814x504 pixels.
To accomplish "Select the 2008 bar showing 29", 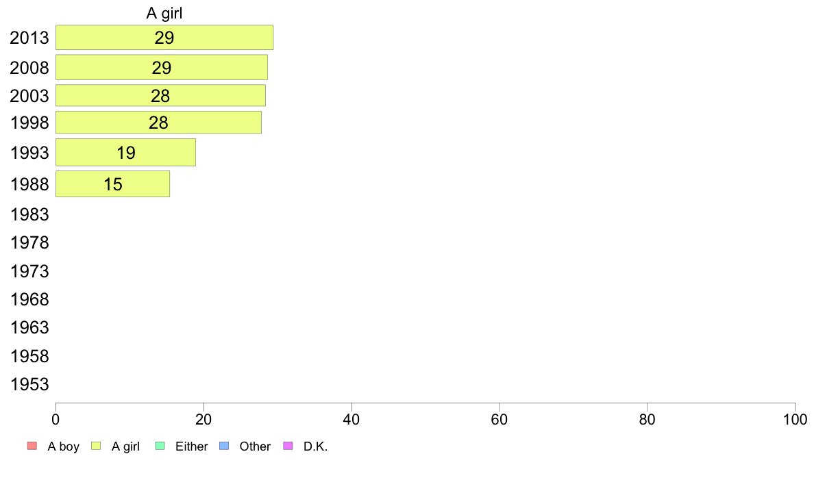I will [162, 68].
